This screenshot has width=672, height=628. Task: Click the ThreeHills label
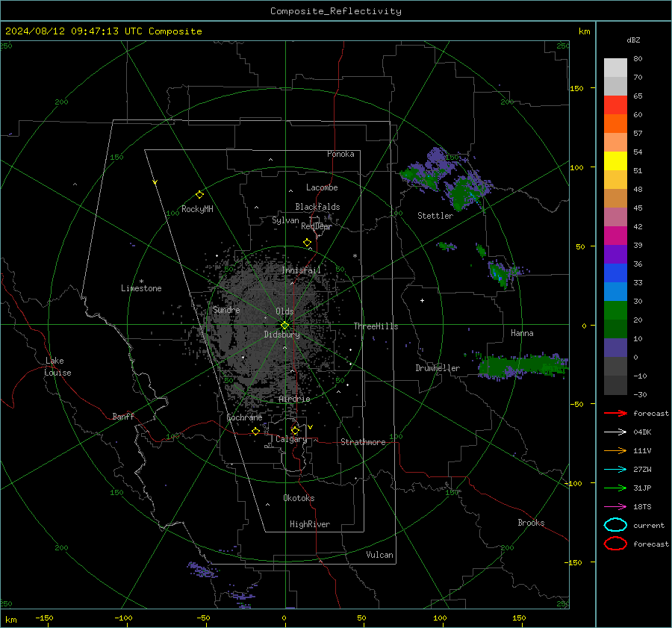coord(376,326)
